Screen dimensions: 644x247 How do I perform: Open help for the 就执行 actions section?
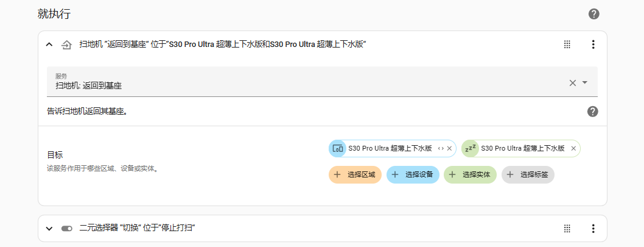coord(594,14)
